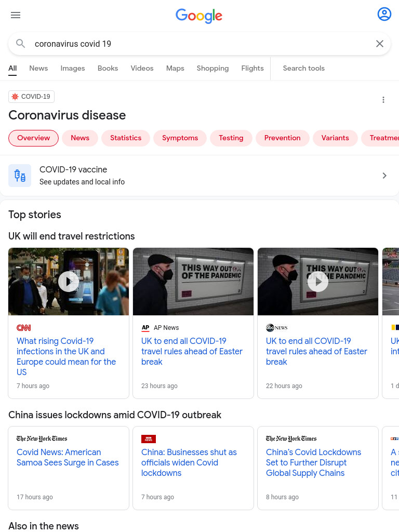The image size is (399, 532).
Task: Click the ABC News source logo
Action: [x=277, y=328]
